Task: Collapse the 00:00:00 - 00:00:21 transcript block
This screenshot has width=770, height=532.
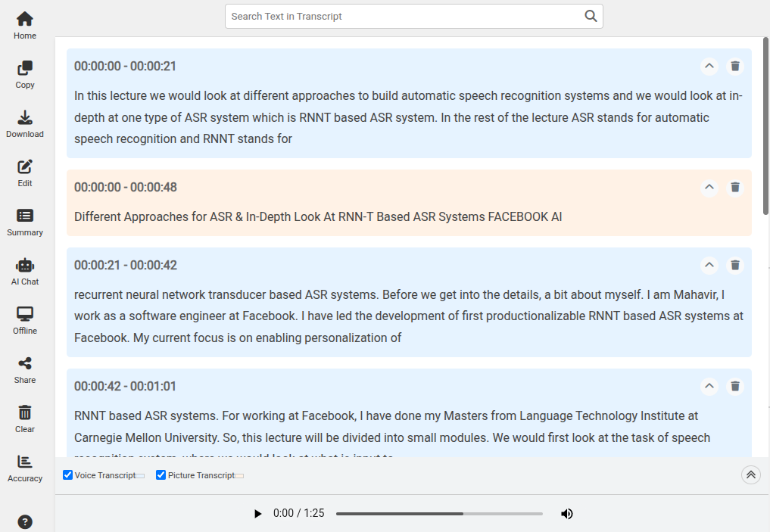Action: point(709,66)
